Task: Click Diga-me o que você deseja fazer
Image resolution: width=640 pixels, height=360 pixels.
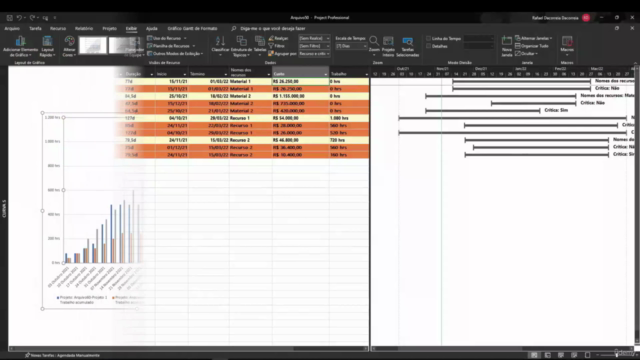Action: pos(273,29)
